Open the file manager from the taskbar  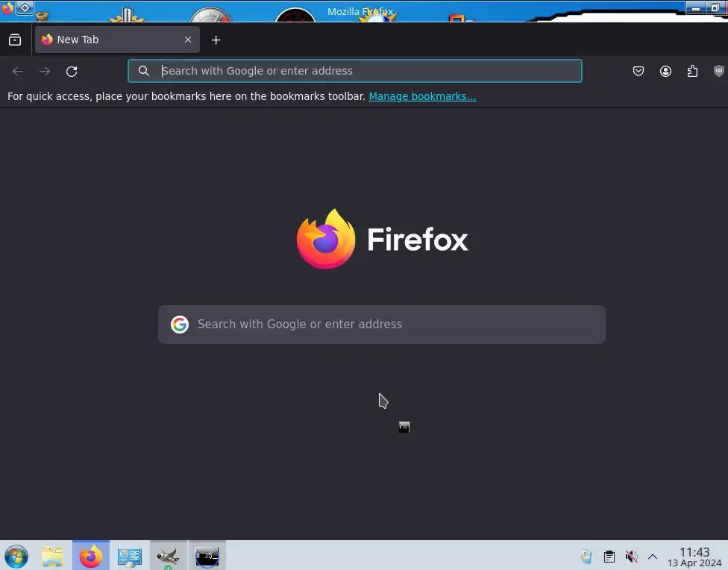[52, 556]
